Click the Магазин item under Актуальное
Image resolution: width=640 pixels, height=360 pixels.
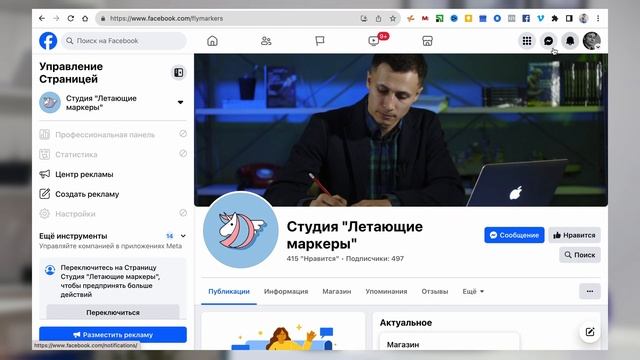pos(403,344)
